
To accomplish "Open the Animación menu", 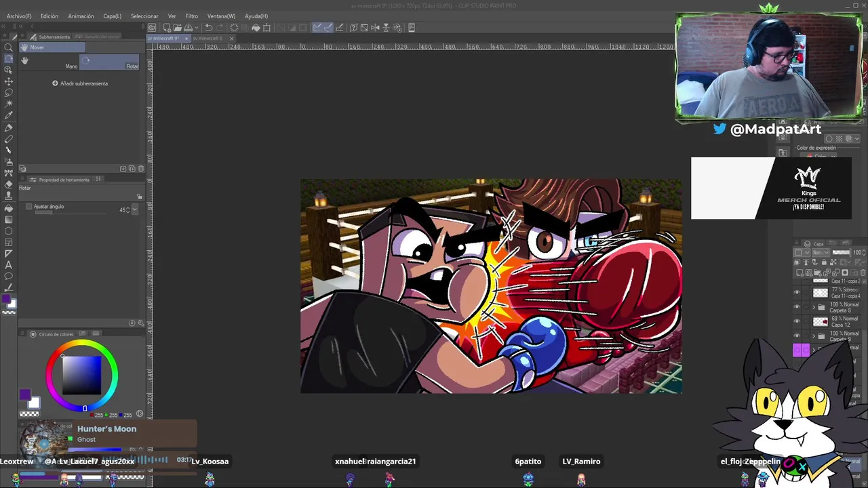I will pyautogui.click(x=81, y=16).
